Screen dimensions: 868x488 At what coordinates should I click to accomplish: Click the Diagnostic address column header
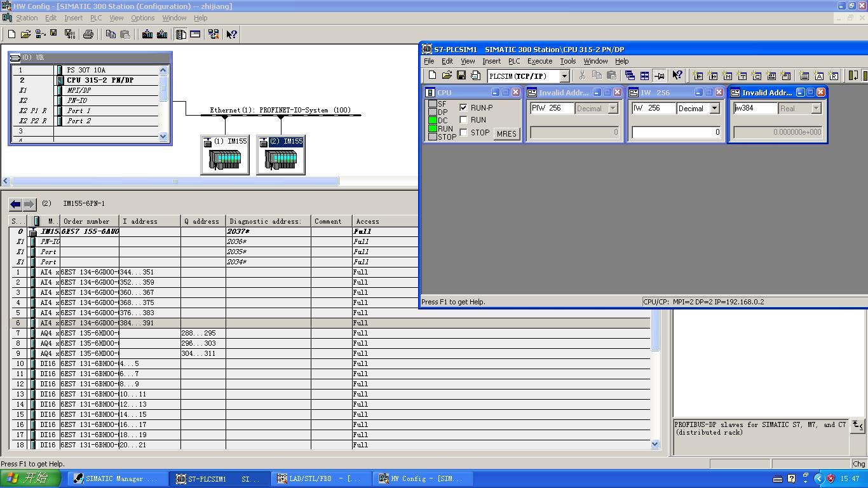click(x=268, y=221)
